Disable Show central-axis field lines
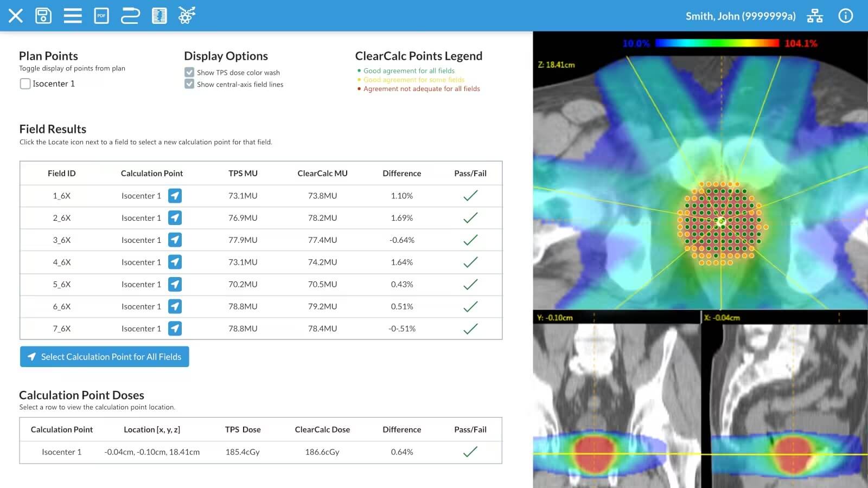868x488 pixels. 189,84
